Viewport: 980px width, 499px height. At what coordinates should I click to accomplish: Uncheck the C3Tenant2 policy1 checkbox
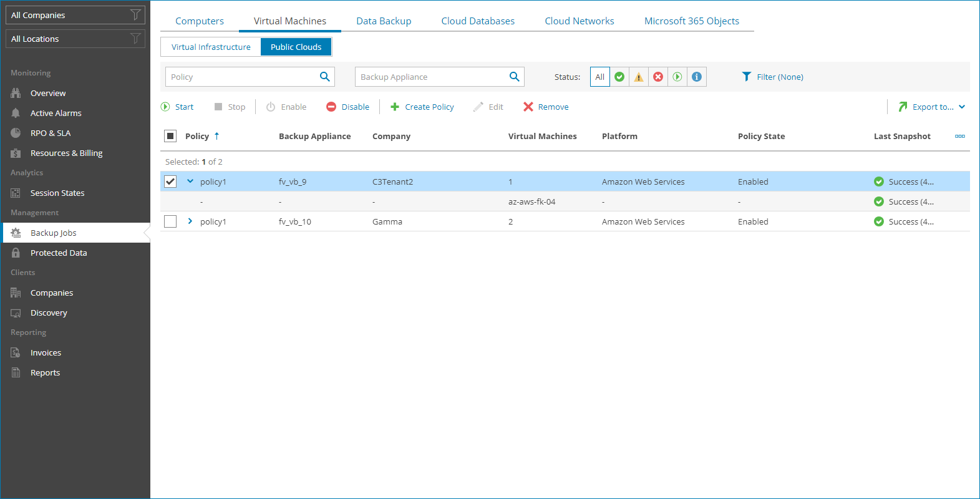tap(170, 182)
